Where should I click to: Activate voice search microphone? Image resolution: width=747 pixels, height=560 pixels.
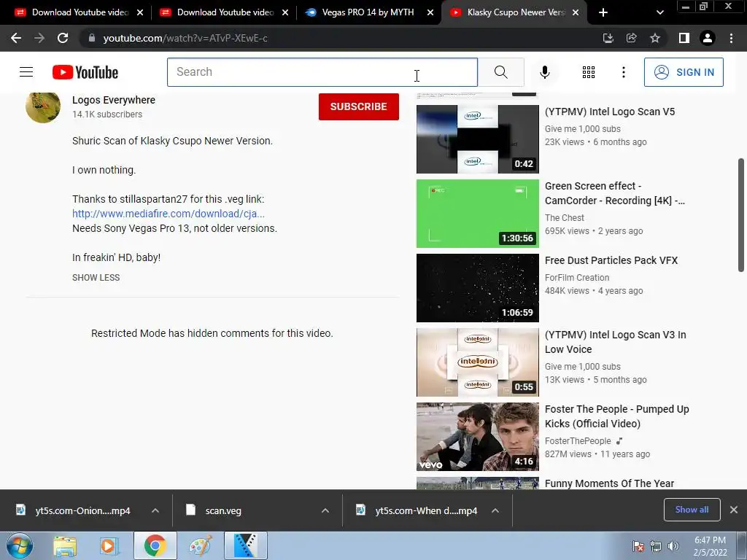click(x=544, y=72)
